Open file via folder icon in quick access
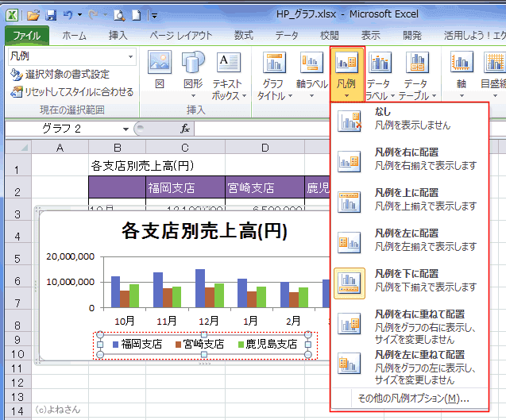Image resolution: width=506 pixels, height=420 pixels. point(33,15)
